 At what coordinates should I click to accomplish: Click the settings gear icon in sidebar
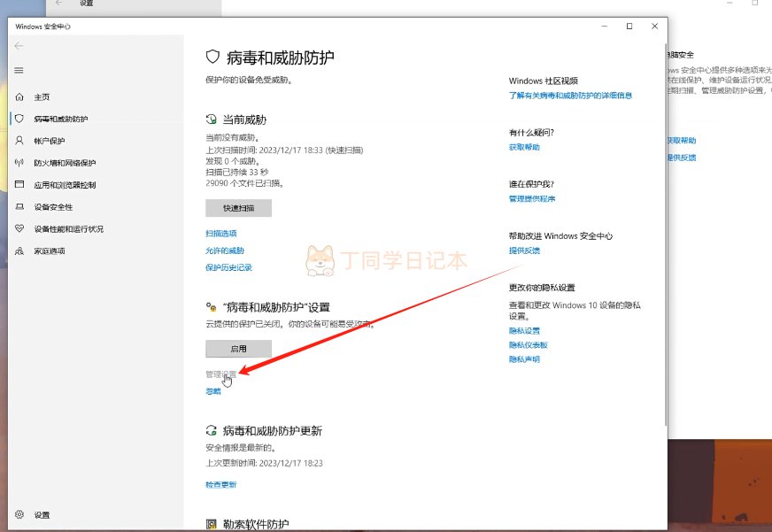pos(19,514)
